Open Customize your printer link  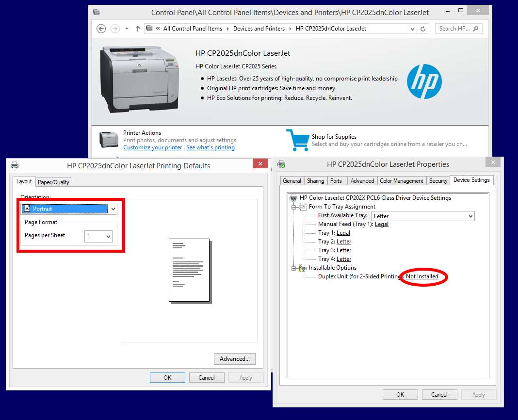pyautogui.click(x=153, y=147)
